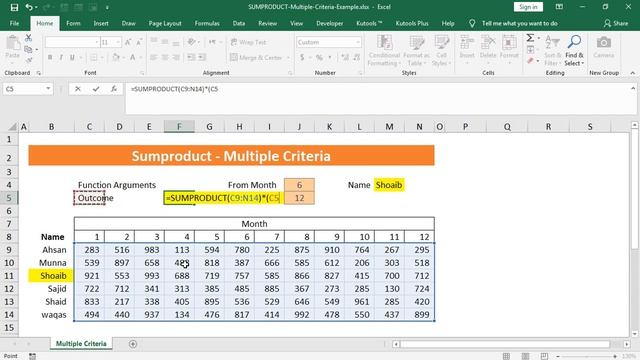Click the Accounting dollar format icon
The height and width of the screenshot is (360, 640).
(302, 58)
